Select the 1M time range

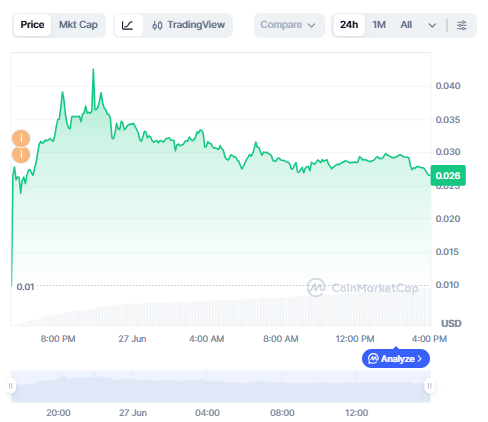[379, 25]
